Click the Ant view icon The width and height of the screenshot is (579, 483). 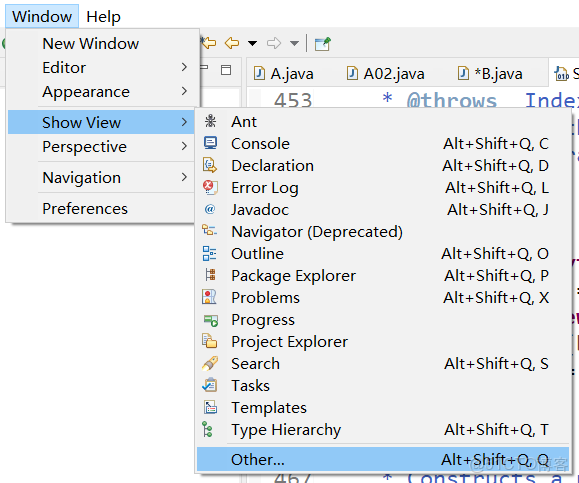click(210, 121)
